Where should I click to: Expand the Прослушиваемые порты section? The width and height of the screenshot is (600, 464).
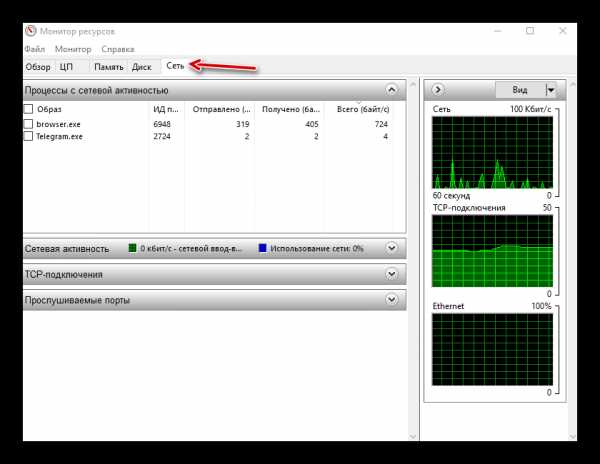pyautogui.click(x=391, y=300)
